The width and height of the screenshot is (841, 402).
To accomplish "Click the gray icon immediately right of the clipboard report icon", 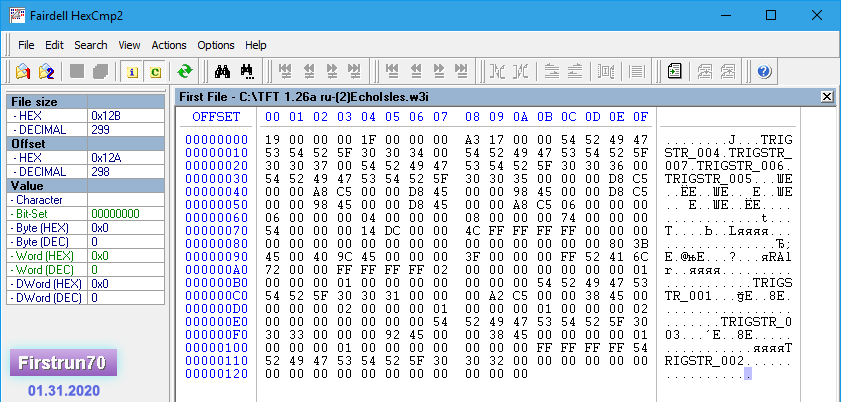I will point(704,71).
